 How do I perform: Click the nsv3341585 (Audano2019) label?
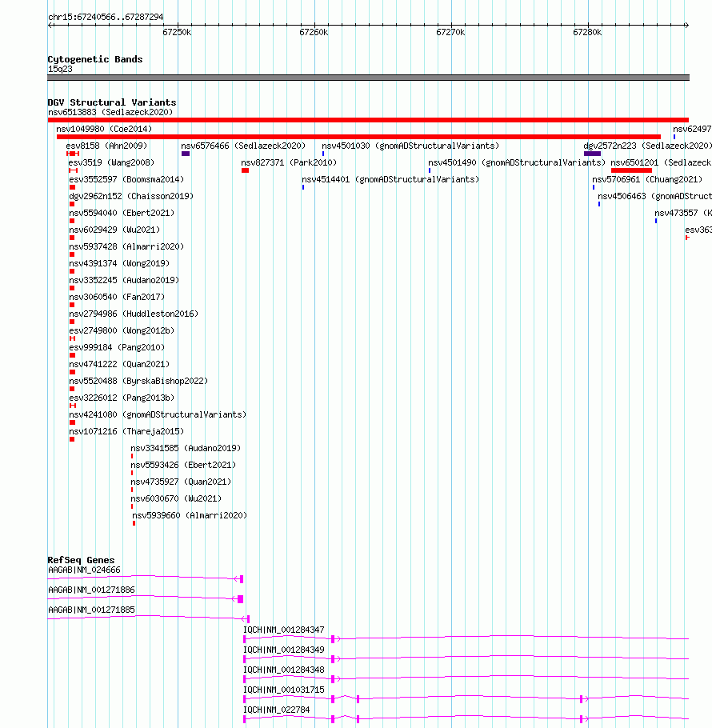tap(186, 448)
